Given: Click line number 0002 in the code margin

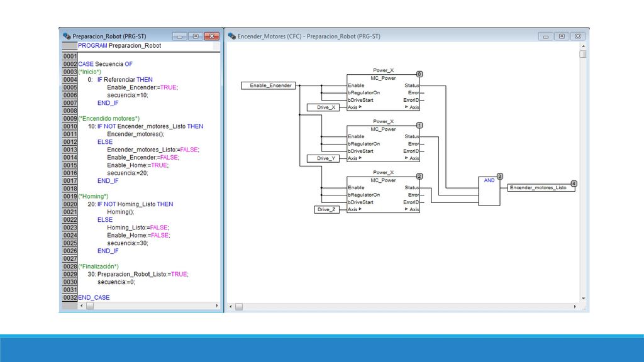Looking at the screenshot, I should 70,64.
